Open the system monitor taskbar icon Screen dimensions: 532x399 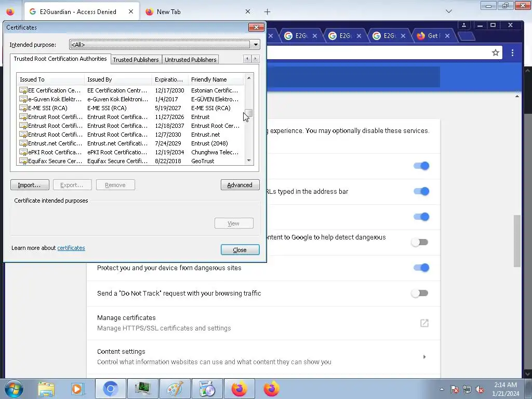click(x=142, y=389)
